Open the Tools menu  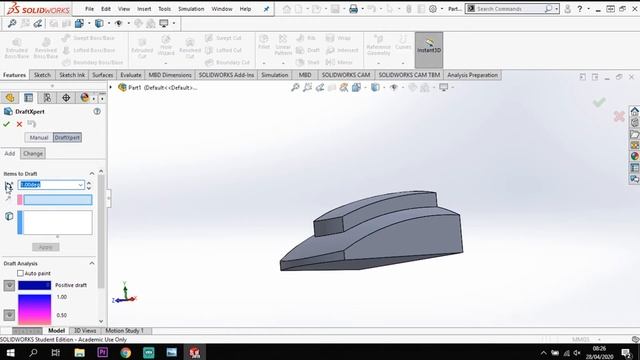(x=164, y=9)
